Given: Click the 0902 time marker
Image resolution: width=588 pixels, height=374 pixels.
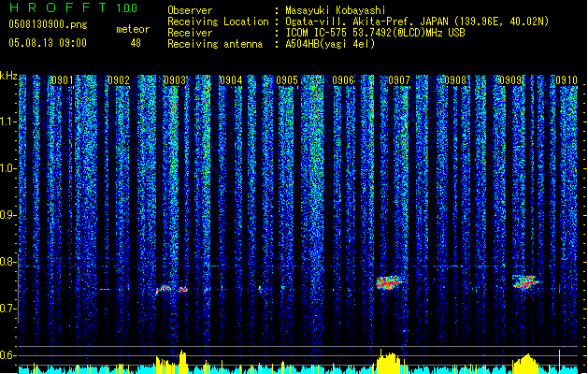Looking at the screenshot, I should coord(119,80).
